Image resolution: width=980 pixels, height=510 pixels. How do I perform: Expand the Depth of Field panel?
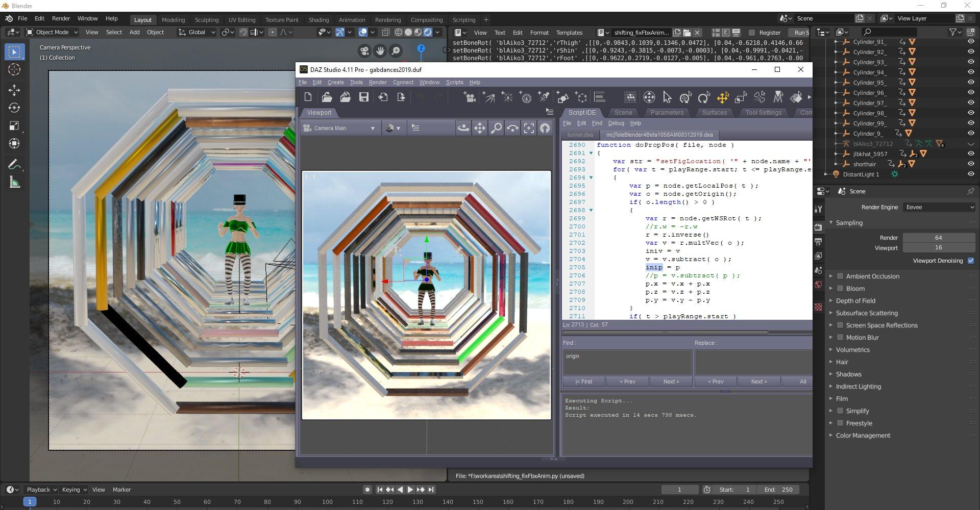[x=855, y=301]
